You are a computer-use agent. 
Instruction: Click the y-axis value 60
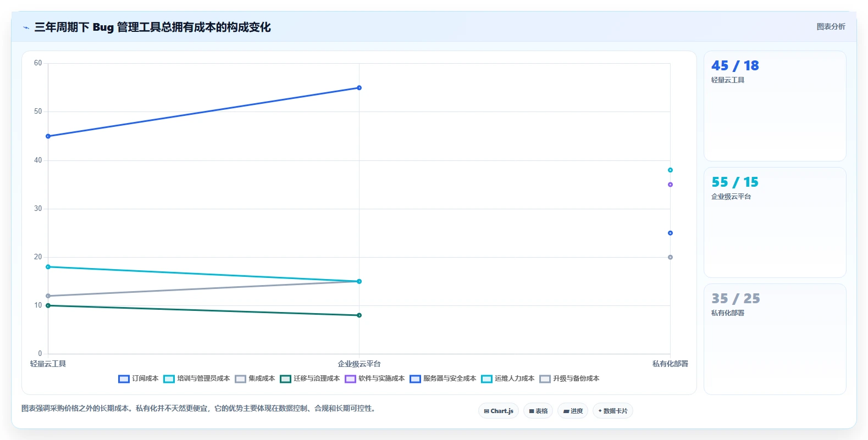click(x=38, y=63)
